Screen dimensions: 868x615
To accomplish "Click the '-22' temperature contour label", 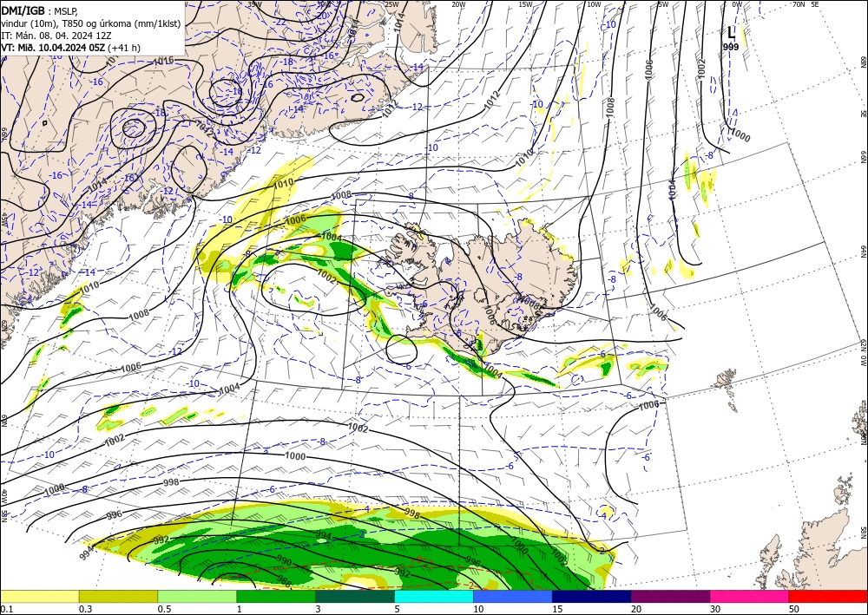I will [x=280, y=23].
